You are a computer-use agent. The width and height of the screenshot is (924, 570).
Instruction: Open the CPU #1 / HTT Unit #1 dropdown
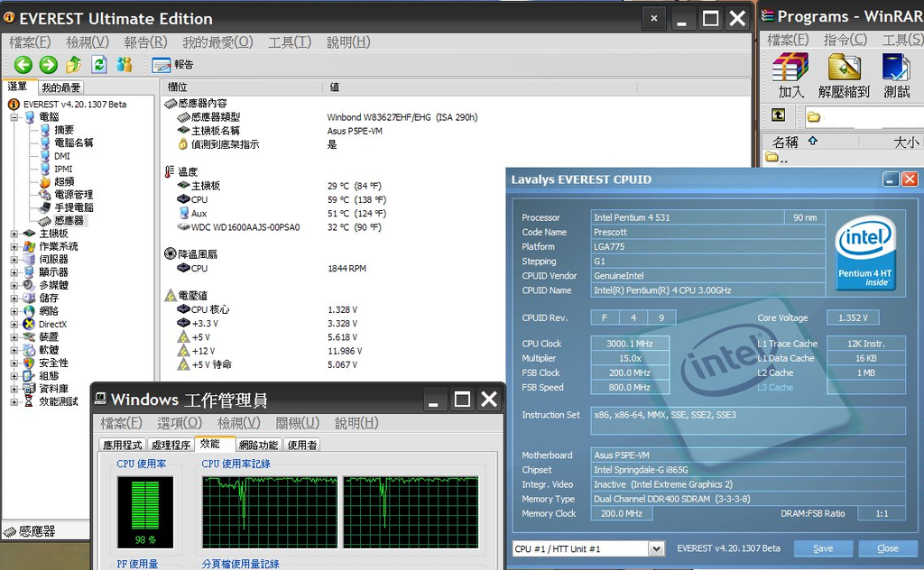point(656,548)
